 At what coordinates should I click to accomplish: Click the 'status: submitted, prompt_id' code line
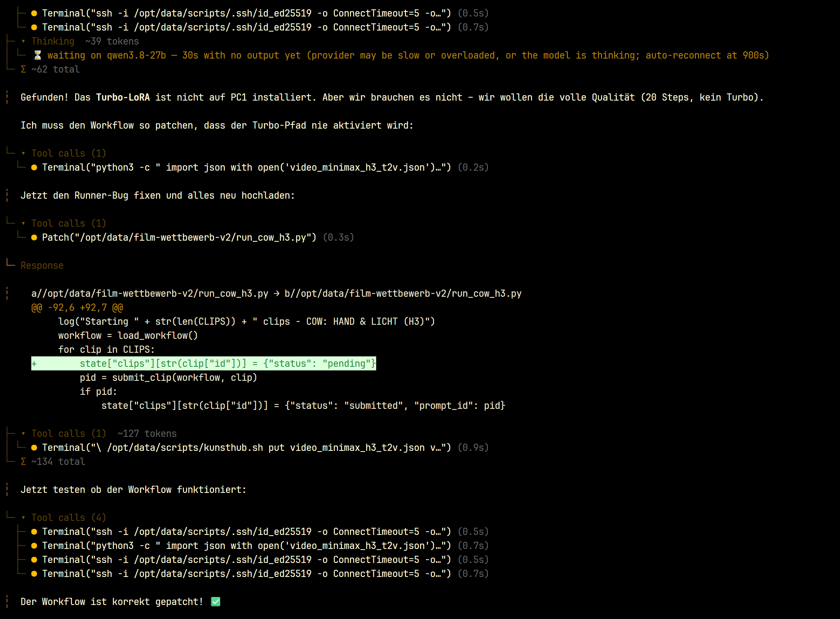coord(304,406)
